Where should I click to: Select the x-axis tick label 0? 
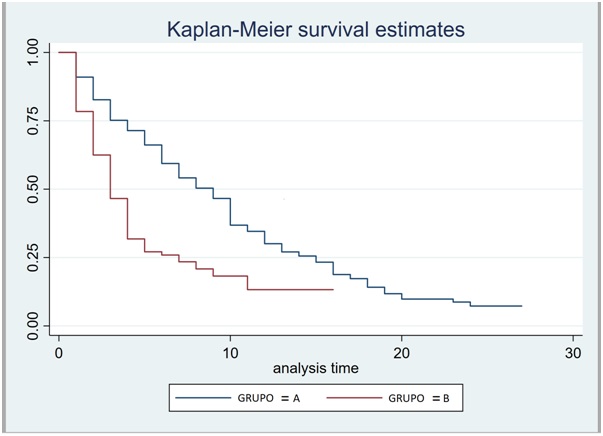click(59, 354)
